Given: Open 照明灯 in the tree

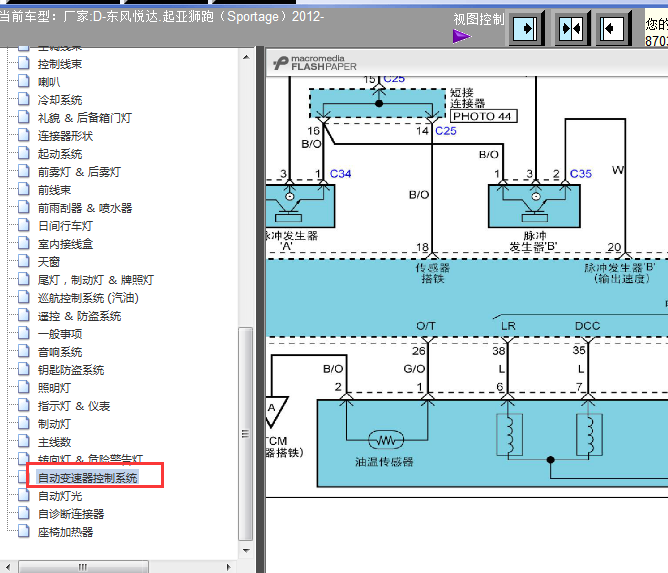Looking at the screenshot, I should tap(54, 388).
